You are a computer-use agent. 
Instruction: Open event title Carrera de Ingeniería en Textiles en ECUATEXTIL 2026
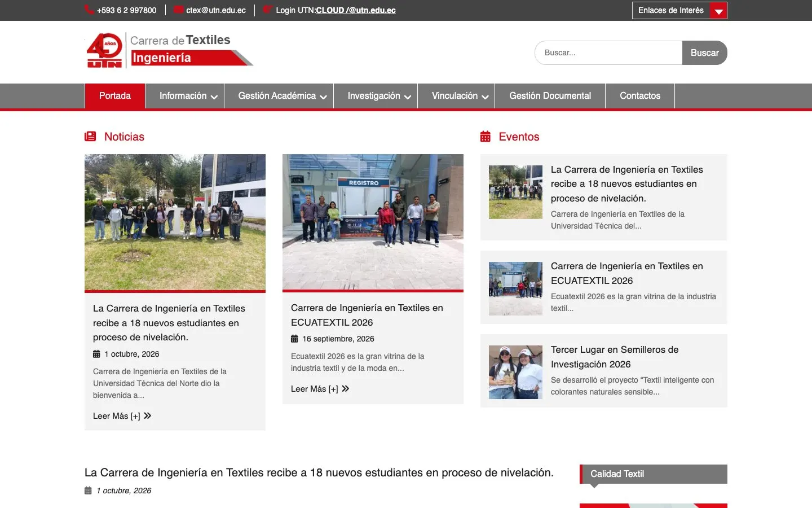(627, 273)
